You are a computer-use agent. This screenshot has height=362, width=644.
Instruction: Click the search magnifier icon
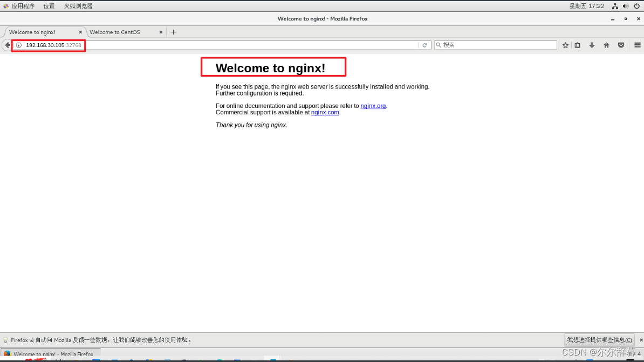439,45
